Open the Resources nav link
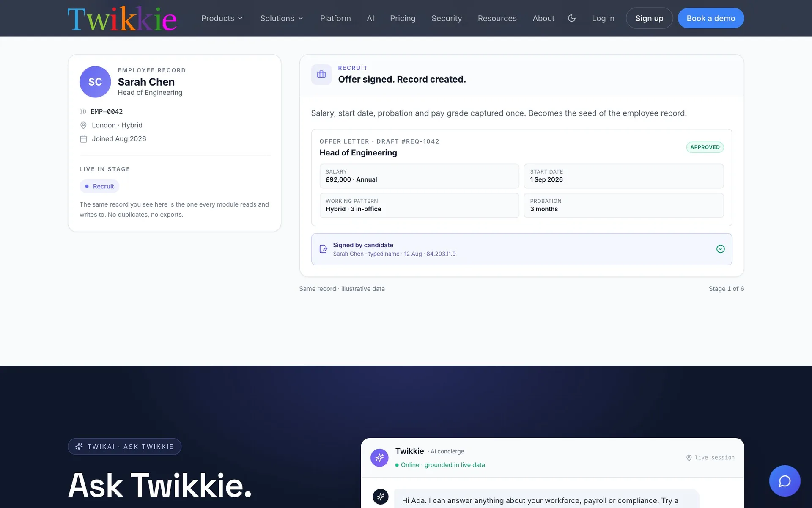This screenshot has height=508, width=812. (x=497, y=18)
